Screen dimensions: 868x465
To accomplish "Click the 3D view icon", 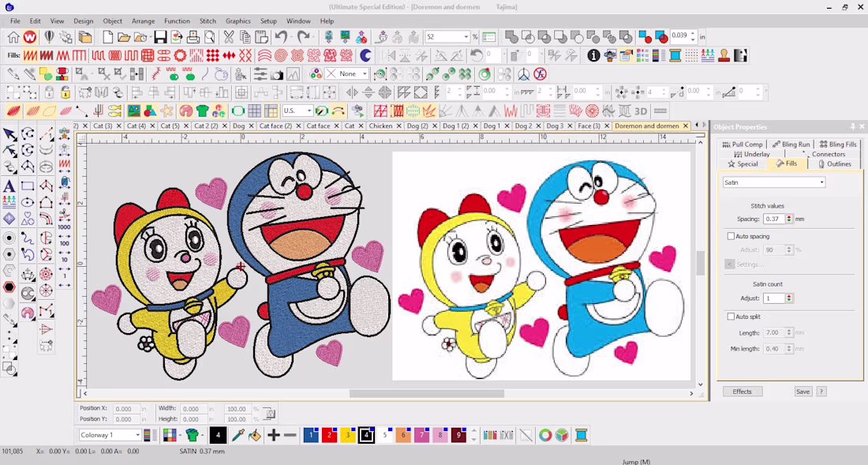I will point(641,111).
